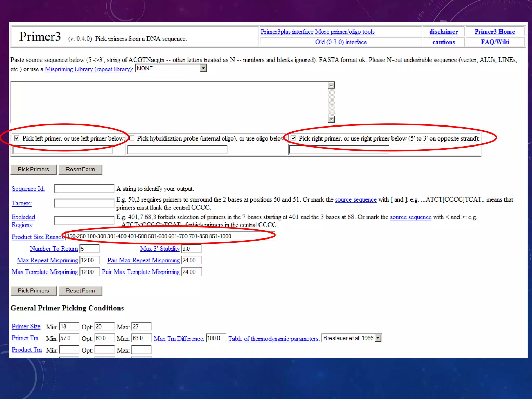
Task: Click the Product Size Ranges field
Action: pos(170,236)
